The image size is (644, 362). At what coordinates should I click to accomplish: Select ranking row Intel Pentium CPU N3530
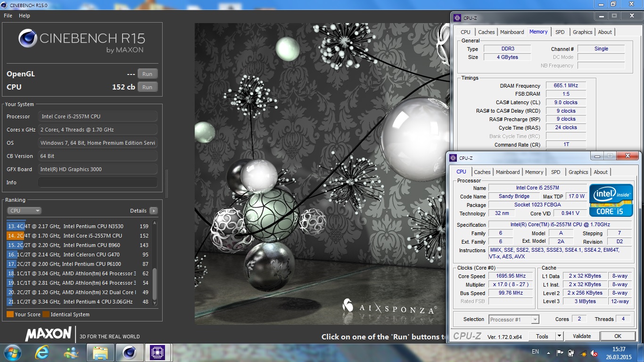[x=78, y=226]
